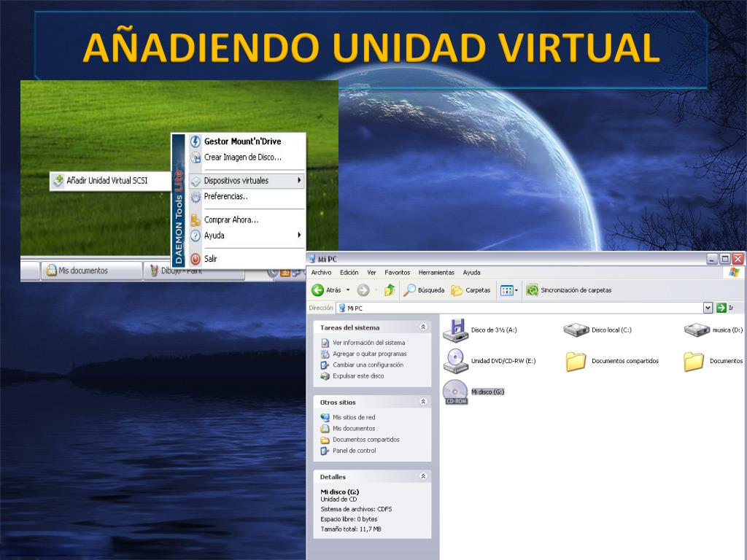Go up one folder level
The width and height of the screenshot is (747, 560).
[x=390, y=290]
